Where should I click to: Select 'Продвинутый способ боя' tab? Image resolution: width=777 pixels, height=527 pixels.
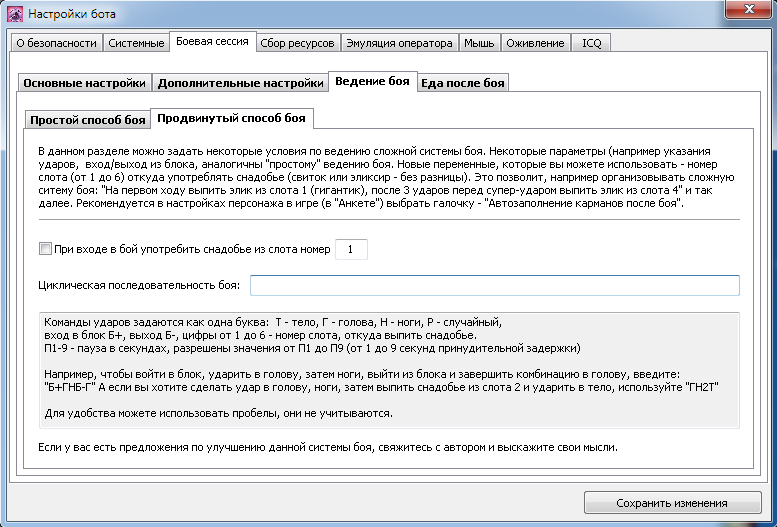coord(231,118)
